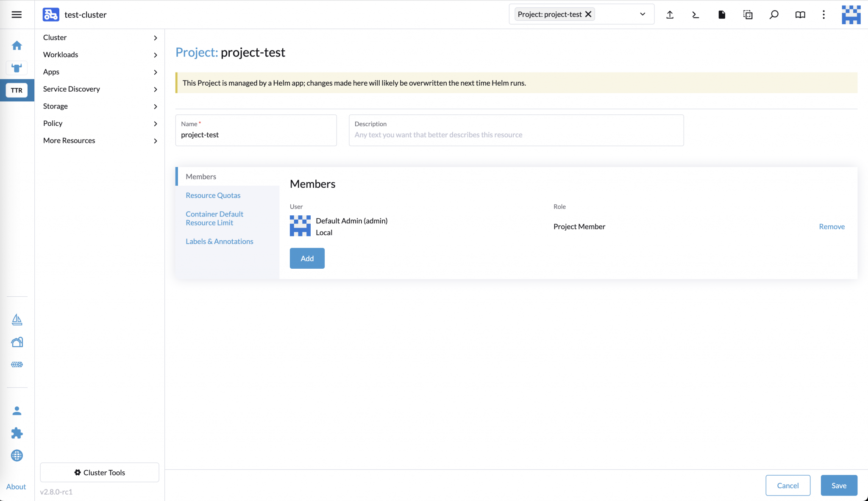The width and height of the screenshot is (868, 501).
Task: Remove the Project: project-test filter chip
Action: tap(588, 14)
